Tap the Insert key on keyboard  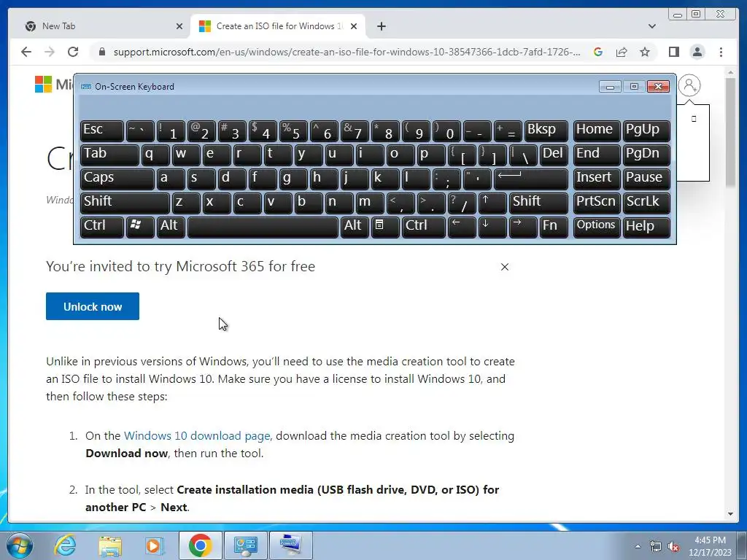pos(596,179)
